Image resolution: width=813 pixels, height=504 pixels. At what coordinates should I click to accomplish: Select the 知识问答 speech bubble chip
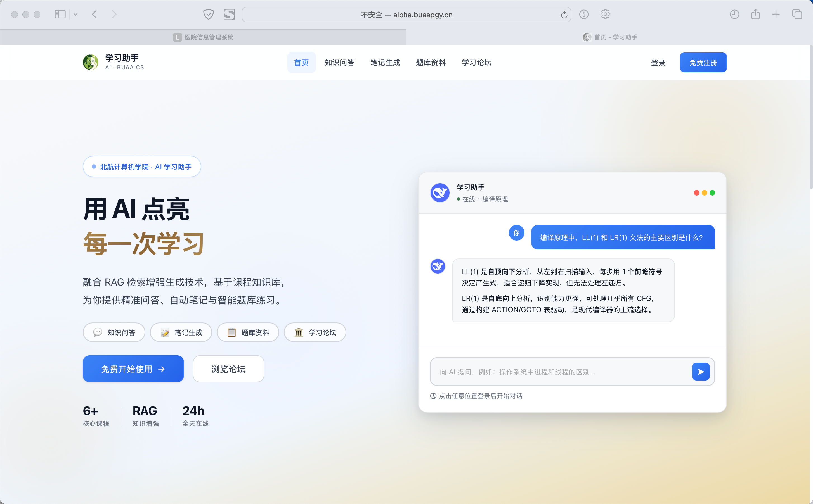(114, 332)
